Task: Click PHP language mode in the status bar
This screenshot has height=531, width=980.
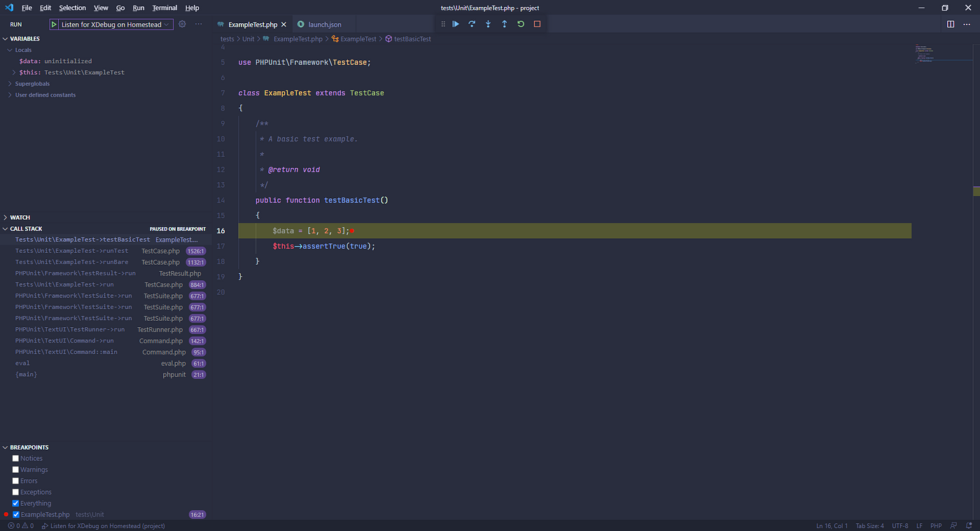Action: 936,525
